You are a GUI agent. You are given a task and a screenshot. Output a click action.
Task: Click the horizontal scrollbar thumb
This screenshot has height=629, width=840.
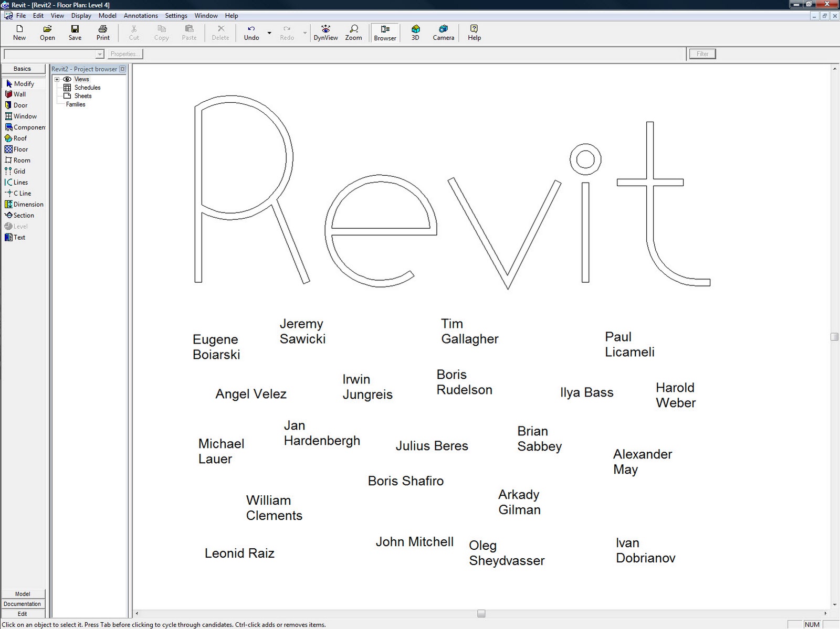(x=481, y=613)
